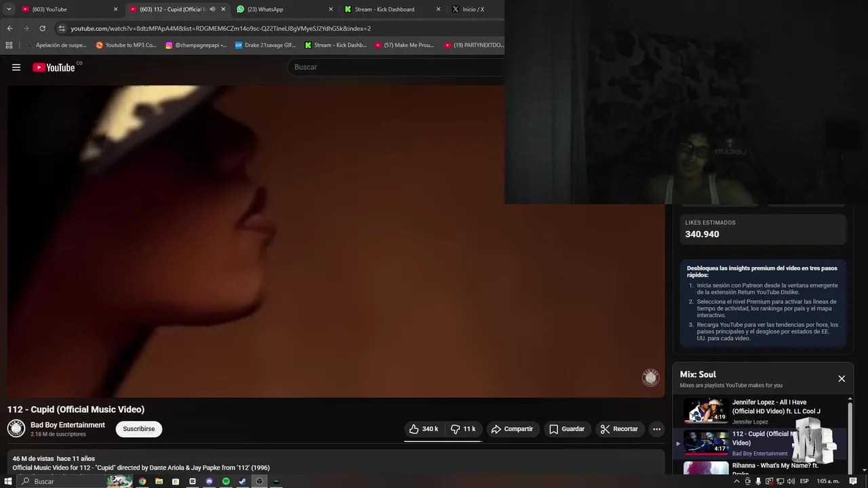Click the browser address bar URL
868x488 pixels.
click(x=220, y=28)
